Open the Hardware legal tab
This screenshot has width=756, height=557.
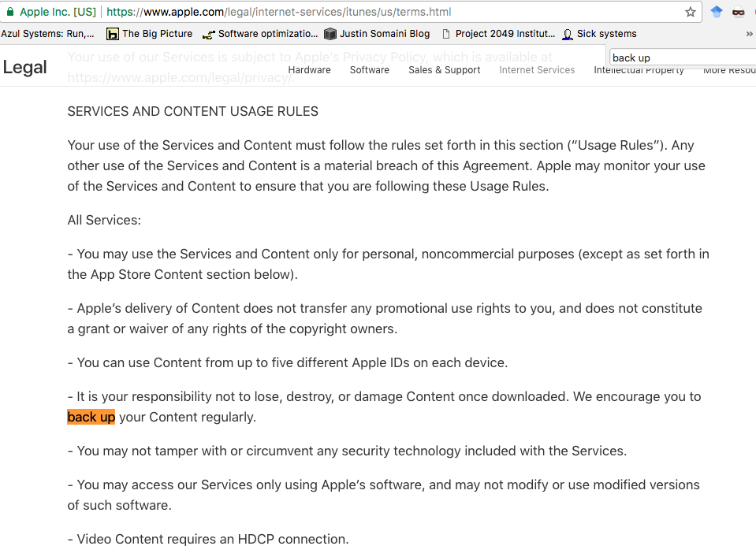click(309, 70)
